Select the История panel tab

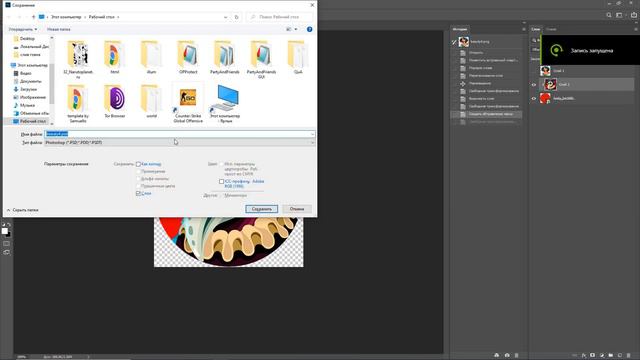[460, 29]
